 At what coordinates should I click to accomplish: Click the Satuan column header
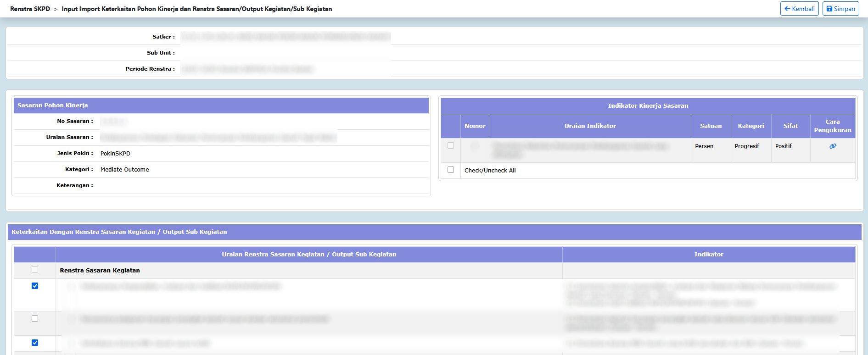[x=711, y=126]
